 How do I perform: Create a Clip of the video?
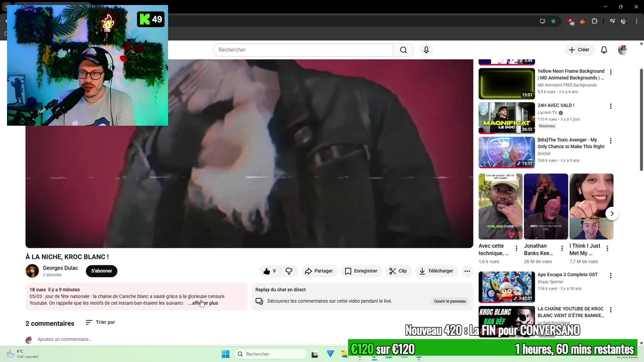(398, 271)
